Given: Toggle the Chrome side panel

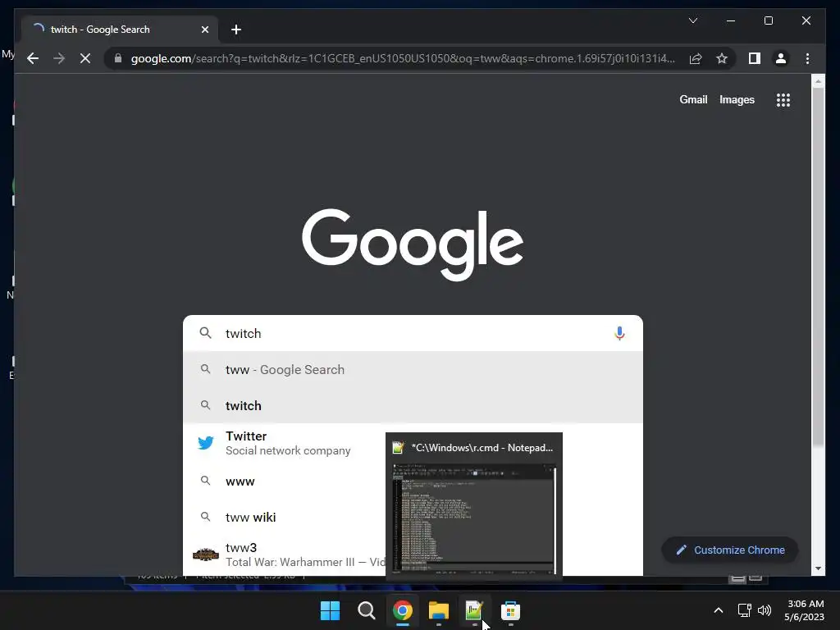Looking at the screenshot, I should (755, 58).
